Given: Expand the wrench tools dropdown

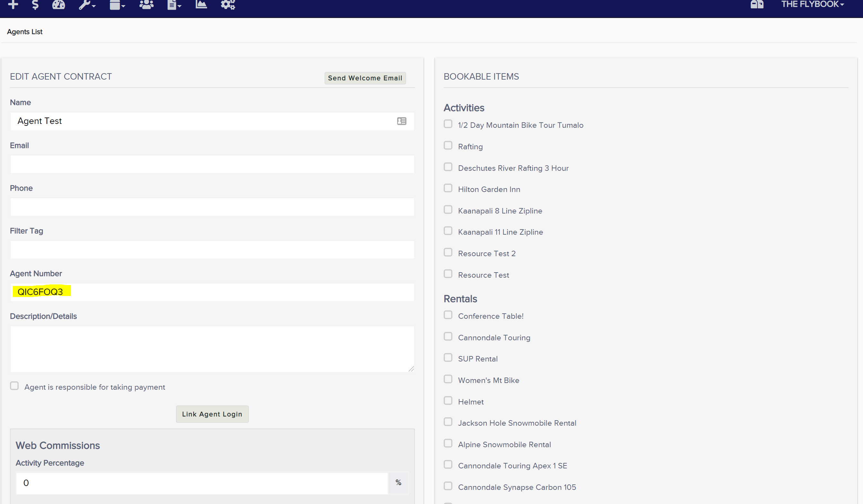Looking at the screenshot, I should coord(87,4).
